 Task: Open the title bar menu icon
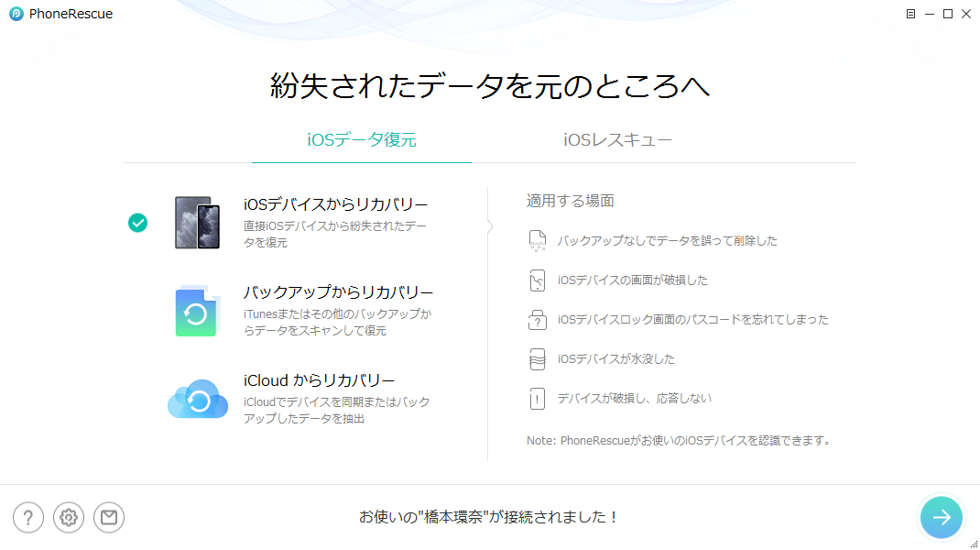910,14
